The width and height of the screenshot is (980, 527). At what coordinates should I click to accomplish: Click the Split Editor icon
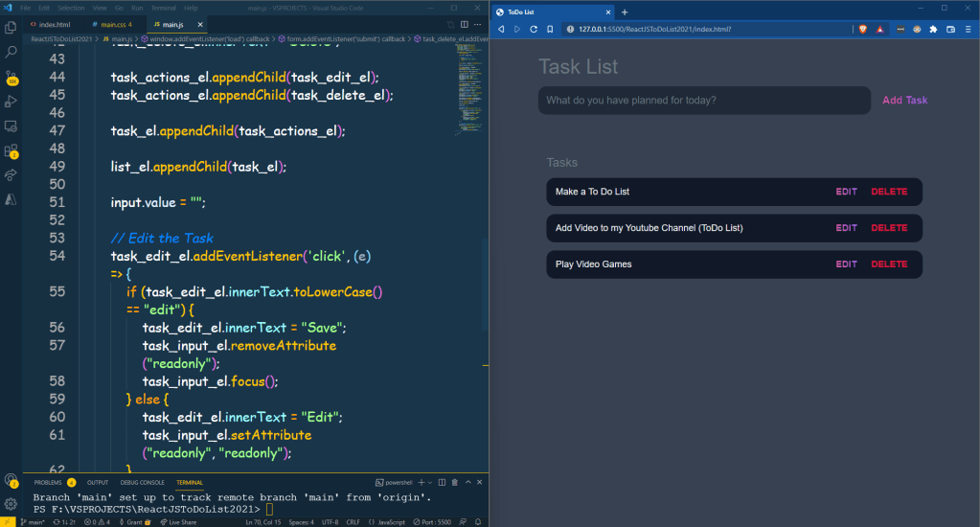click(465, 24)
